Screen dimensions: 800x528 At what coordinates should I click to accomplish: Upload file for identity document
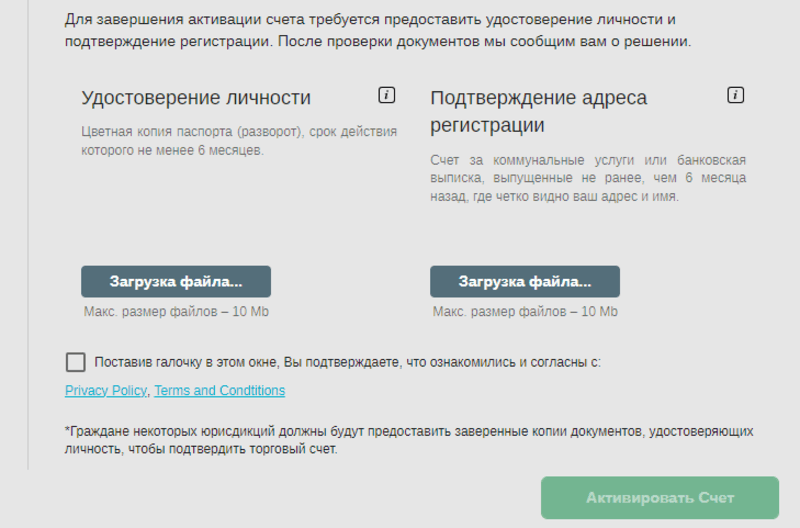pyautogui.click(x=176, y=282)
